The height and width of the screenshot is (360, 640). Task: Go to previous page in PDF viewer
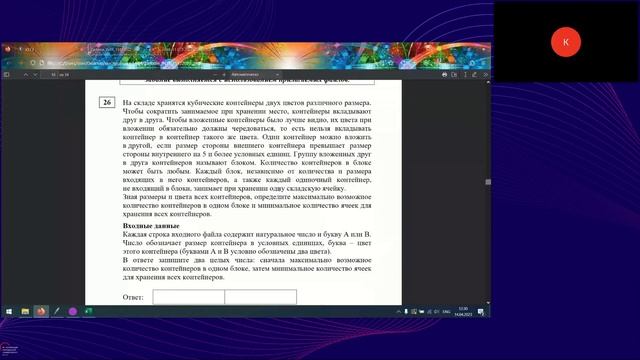pyautogui.click(x=26, y=75)
